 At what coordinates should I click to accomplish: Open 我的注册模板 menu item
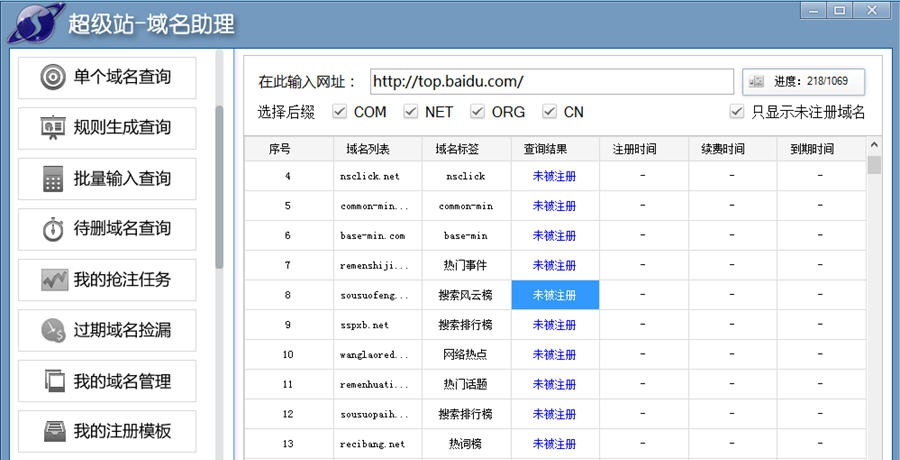(107, 431)
